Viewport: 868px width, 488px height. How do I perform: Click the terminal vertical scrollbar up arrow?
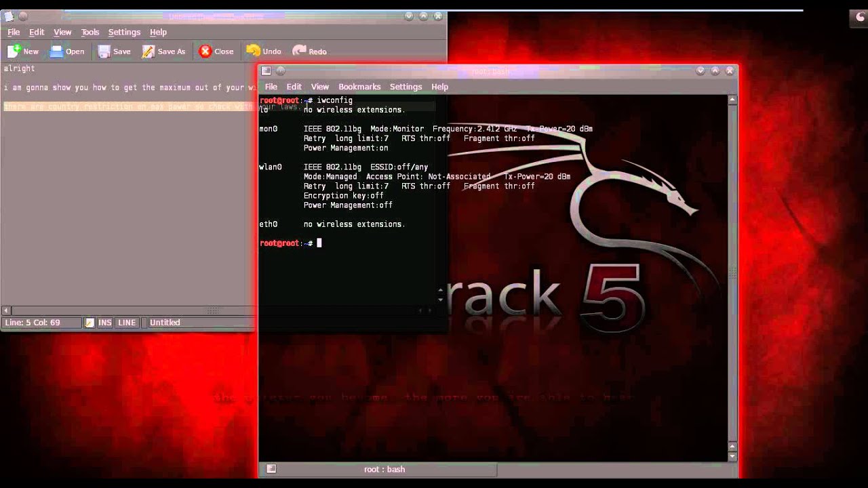pos(732,100)
